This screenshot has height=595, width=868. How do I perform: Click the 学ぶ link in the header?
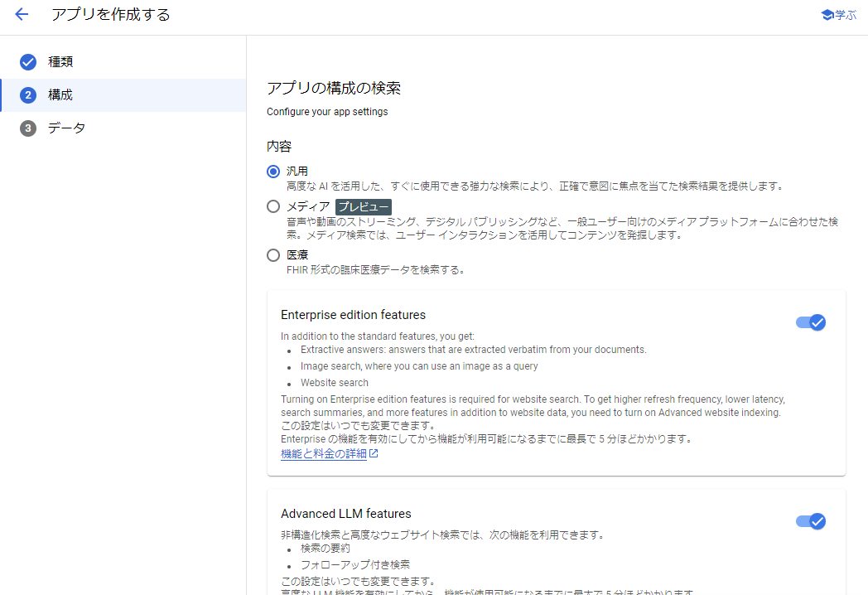[x=844, y=14]
